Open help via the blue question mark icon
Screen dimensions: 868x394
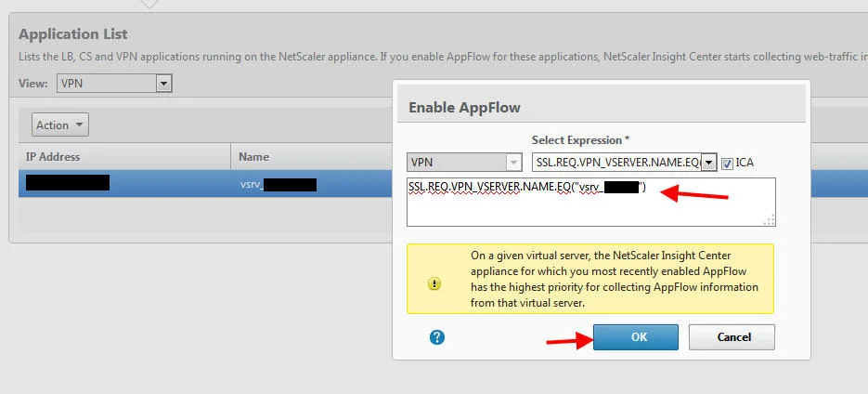point(436,337)
